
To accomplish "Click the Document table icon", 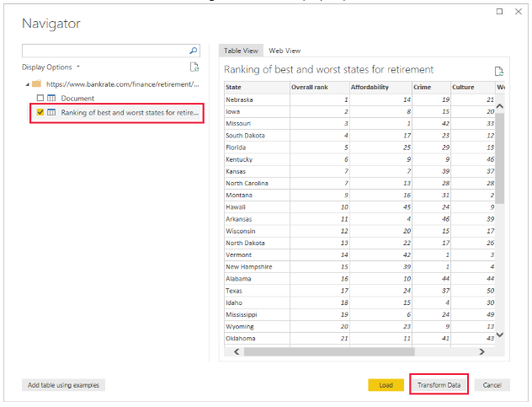I will coord(52,99).
